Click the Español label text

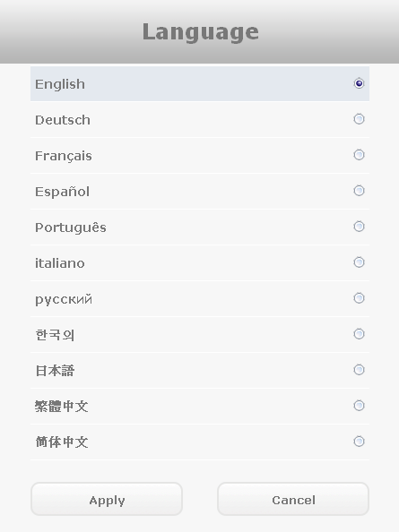[x=63, y=192]
